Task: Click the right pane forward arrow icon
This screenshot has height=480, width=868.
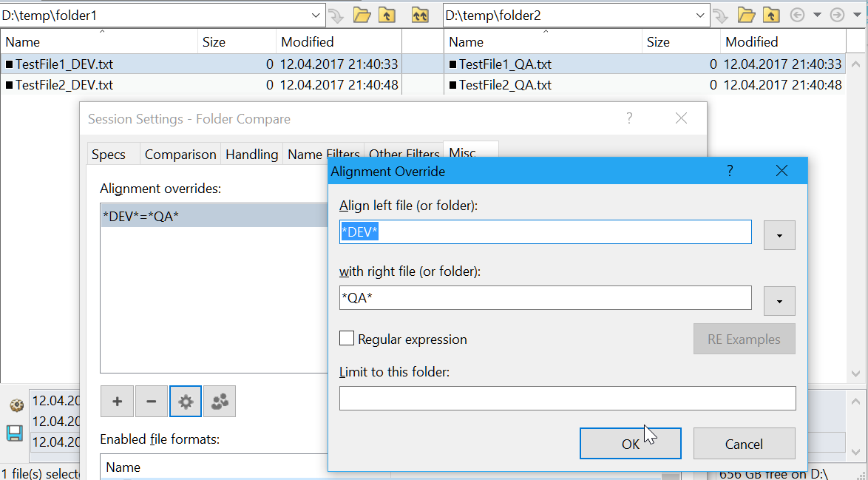Action: tap(837, 15)
